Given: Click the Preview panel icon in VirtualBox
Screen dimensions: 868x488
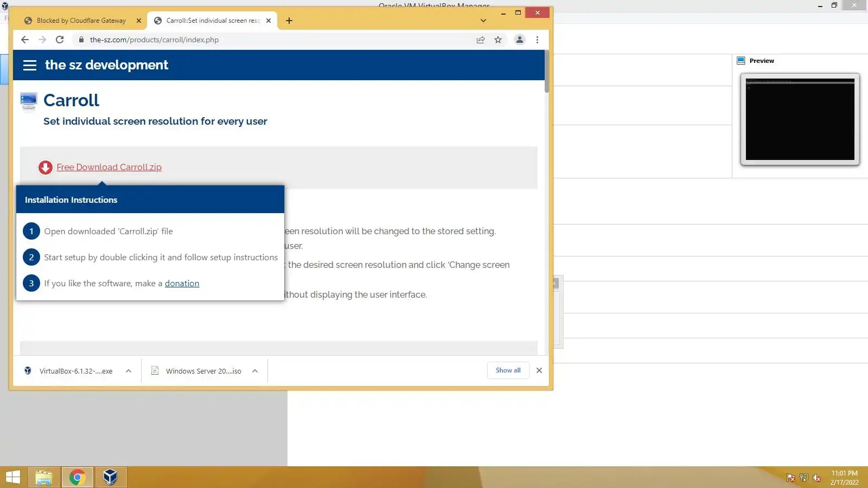Looking at the screenshot, I should click(741, 61).
